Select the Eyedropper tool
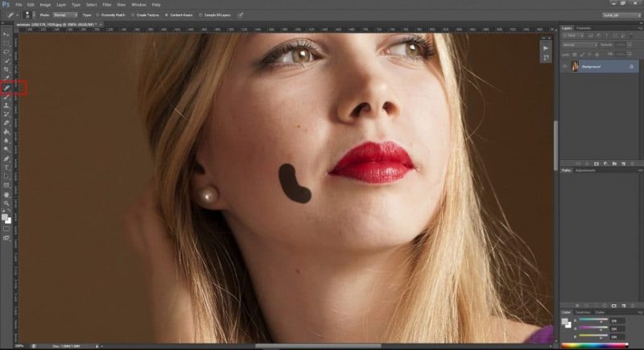The height and width of the screenshot is (350, 644). (x=6, y=78)
